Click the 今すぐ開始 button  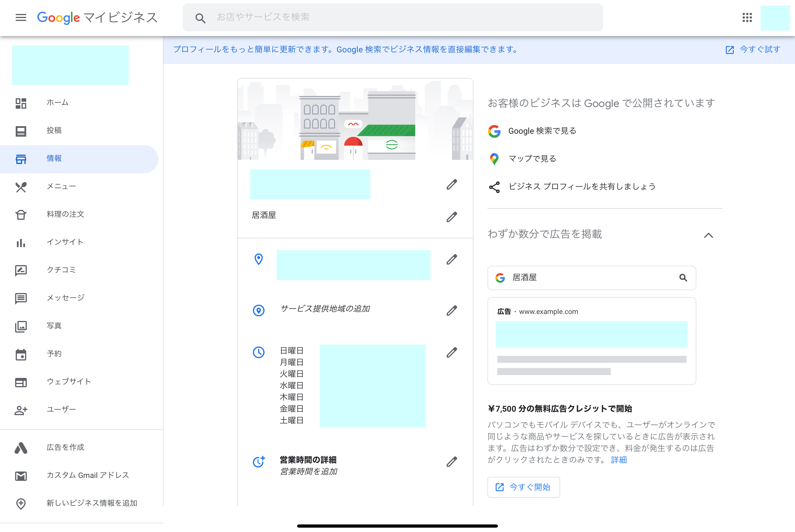(523, 487)
